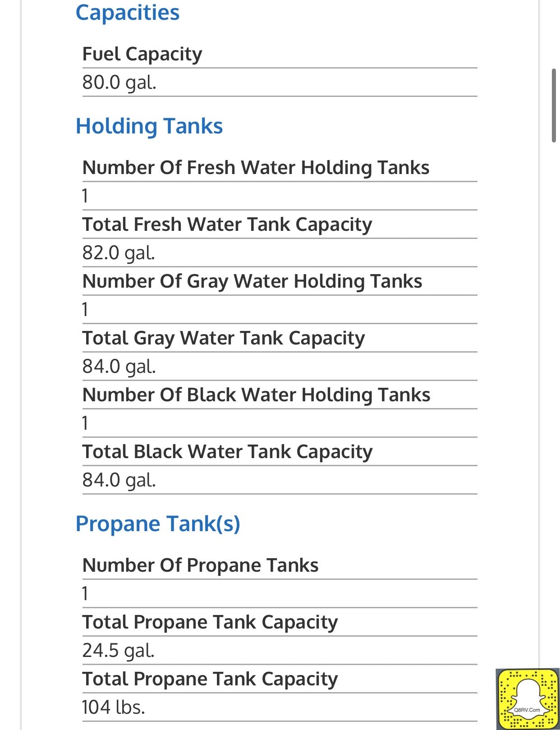560x730 pixels.
Task: Select the 24.5 gal. propane value
Action: 119,651
